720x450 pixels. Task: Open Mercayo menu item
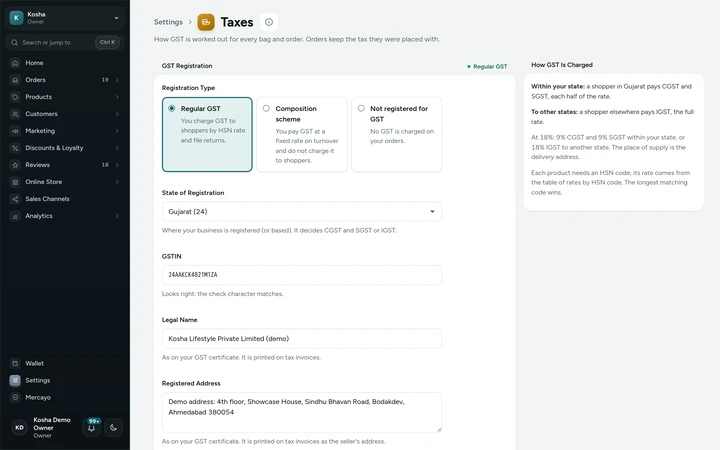tap(65, 397)
